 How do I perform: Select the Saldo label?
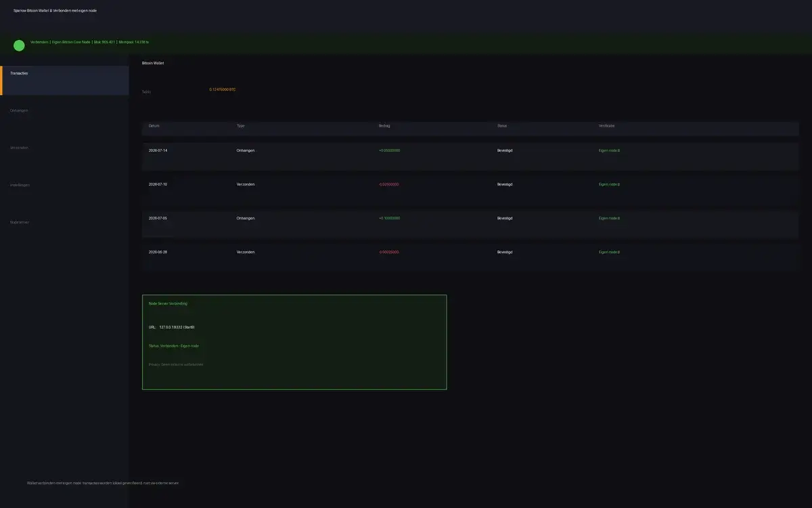[x=146, y=91]
